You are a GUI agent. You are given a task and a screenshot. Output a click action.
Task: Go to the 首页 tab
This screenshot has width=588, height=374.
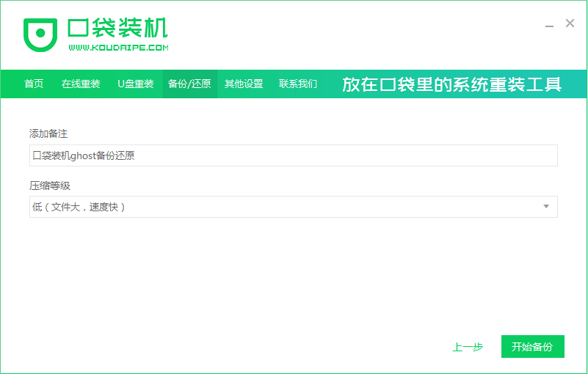coord(34,84)
